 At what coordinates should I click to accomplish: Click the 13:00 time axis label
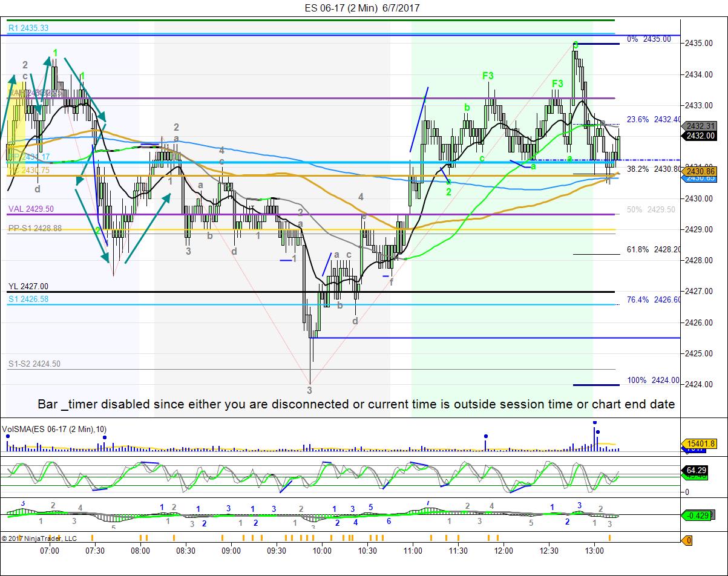[595, 550]
